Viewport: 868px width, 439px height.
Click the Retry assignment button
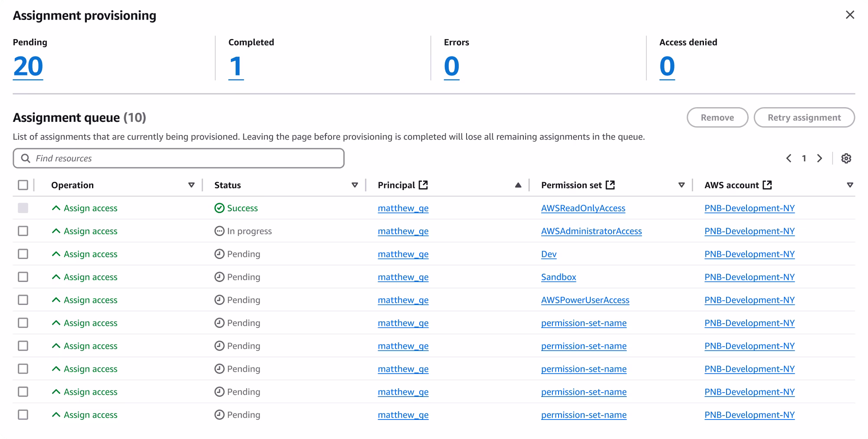804,118
